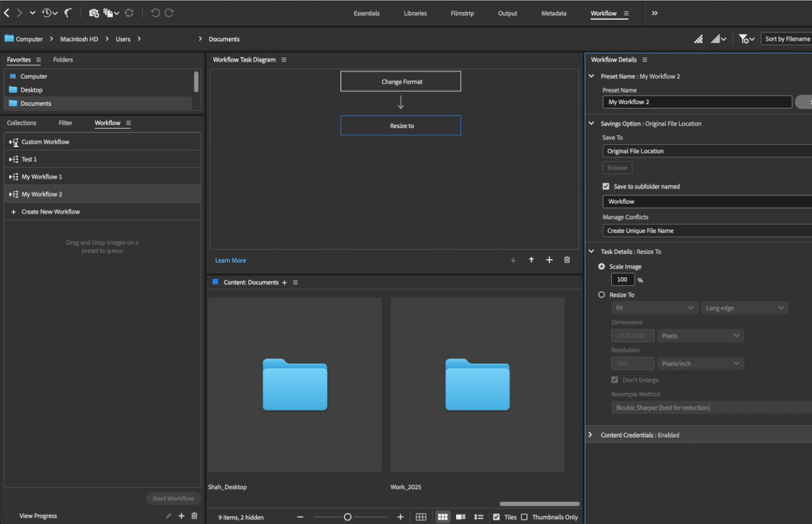Click the Recent Files history clock icon
Viewport: 812px width, 524px height.
click(46, 12)
